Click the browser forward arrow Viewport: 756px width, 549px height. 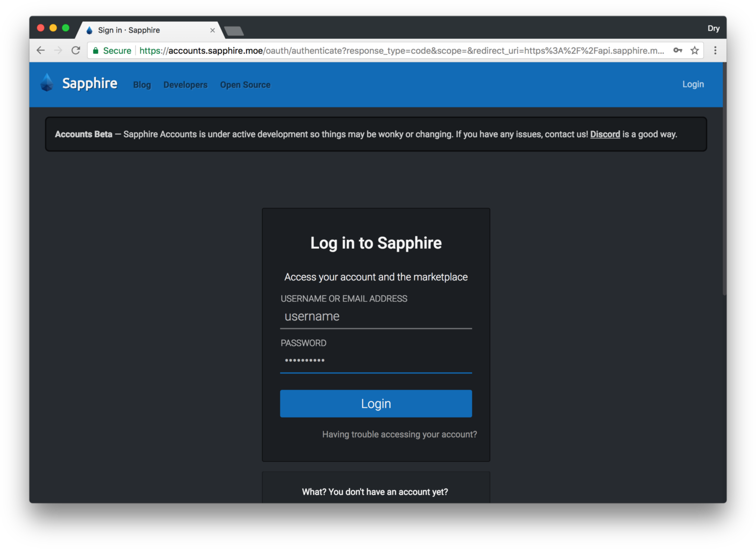point(58,50)
